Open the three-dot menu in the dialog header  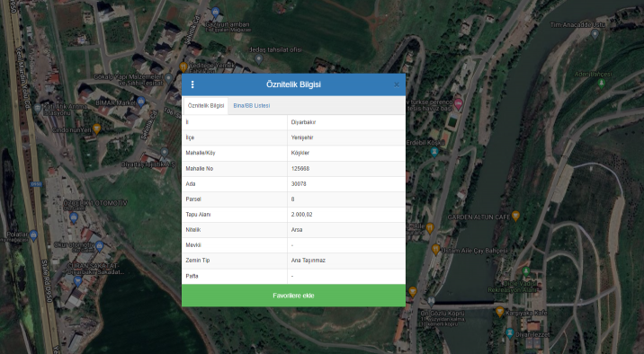point(192,84)
